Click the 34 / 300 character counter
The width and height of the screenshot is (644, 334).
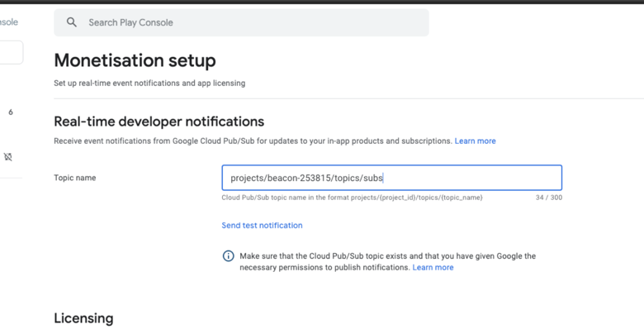549,198
